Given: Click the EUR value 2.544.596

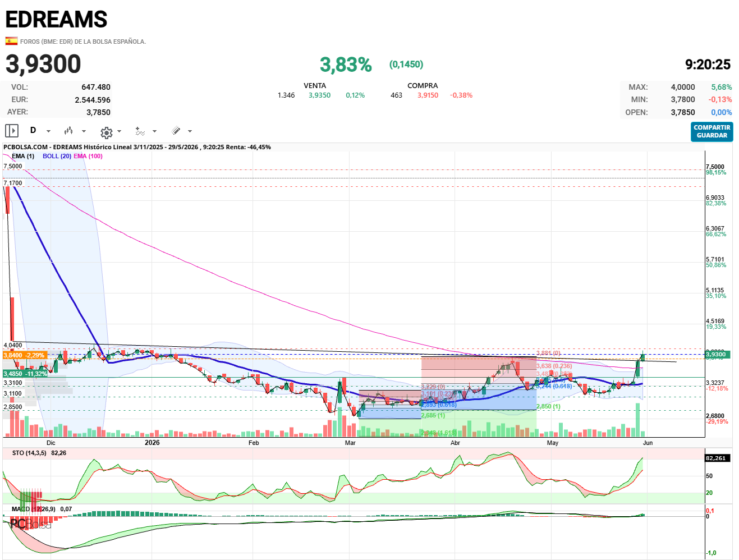Looking at the screenshot, I should coord(93,100).
